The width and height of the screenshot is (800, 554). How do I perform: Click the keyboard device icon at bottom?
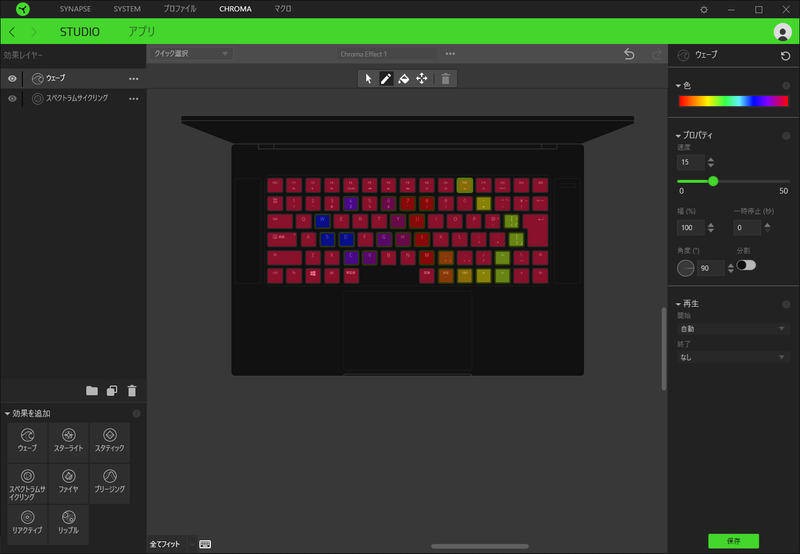[x=205, y=544]
